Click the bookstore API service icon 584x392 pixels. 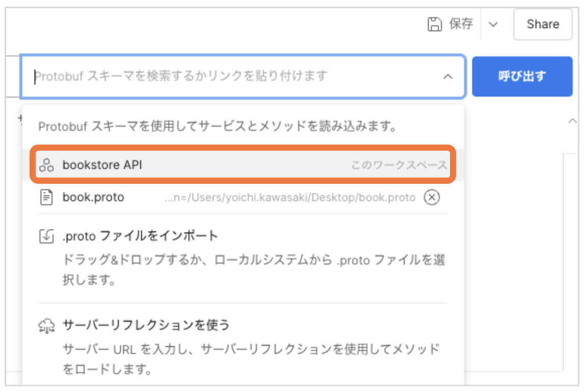[46, 164]
